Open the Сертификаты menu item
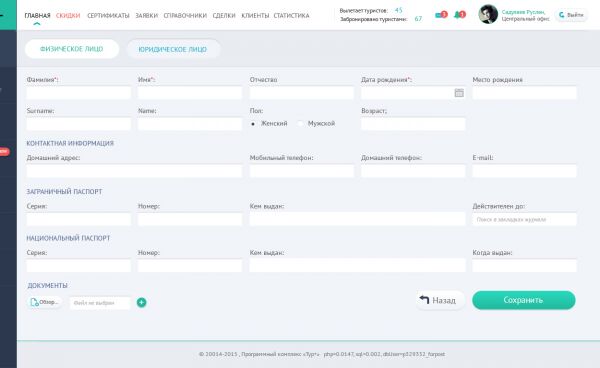This screenshot has height=368, width=600. (108, 16)
